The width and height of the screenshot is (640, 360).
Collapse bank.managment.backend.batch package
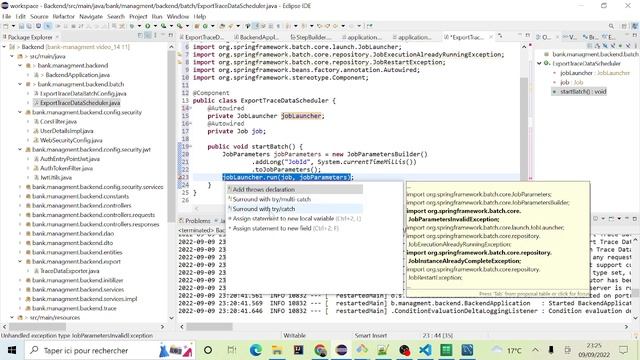(20, 84)
